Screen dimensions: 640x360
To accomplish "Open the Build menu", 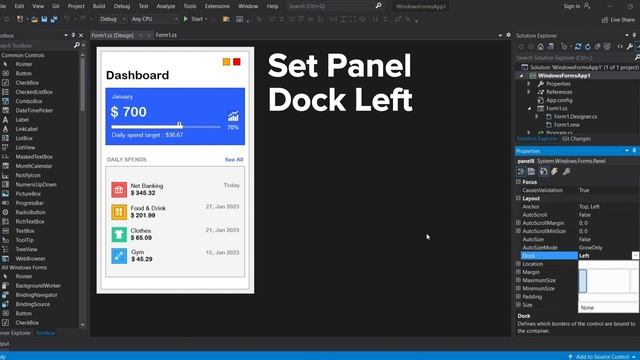I will (x=99, y=6).
